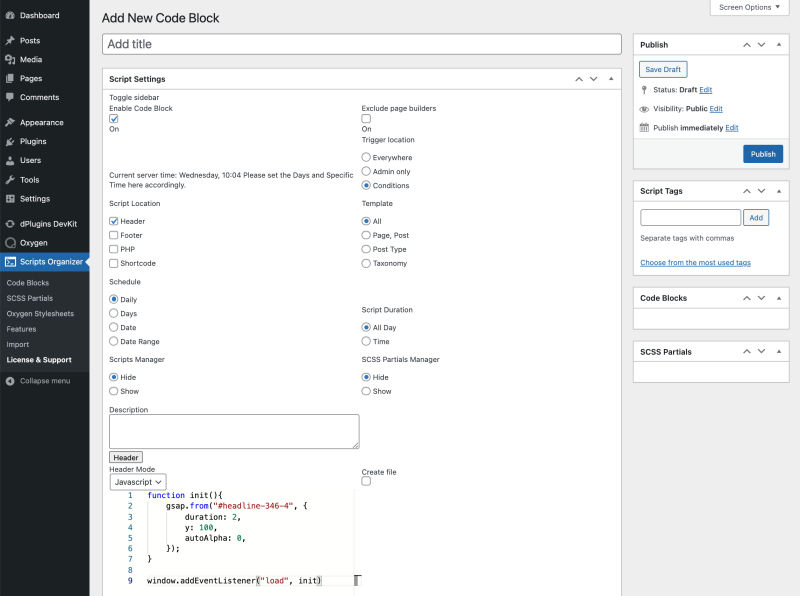This screenshot has width=800, height=596.
Task: Click the Posts pin icon
Action: click(x=10, y=40)
